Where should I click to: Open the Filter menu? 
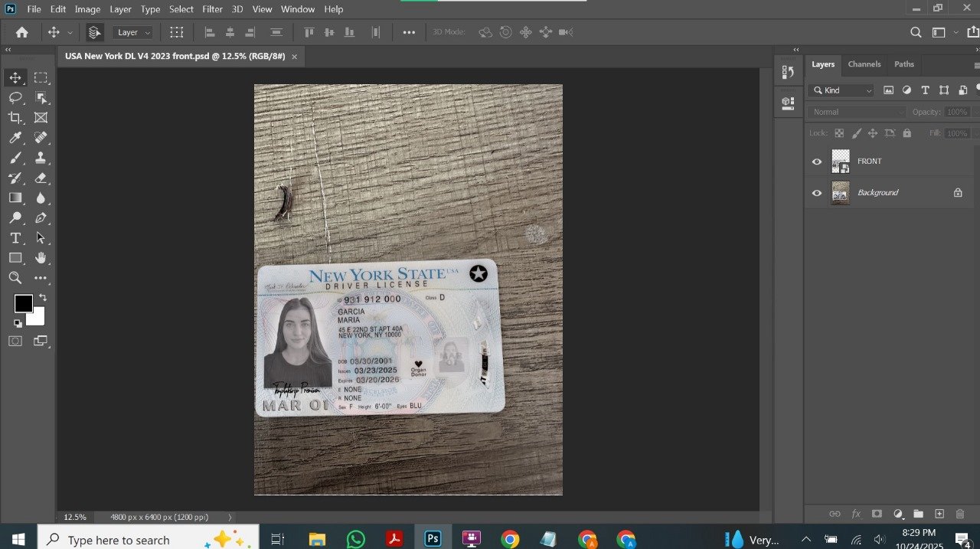coord(212,9)
